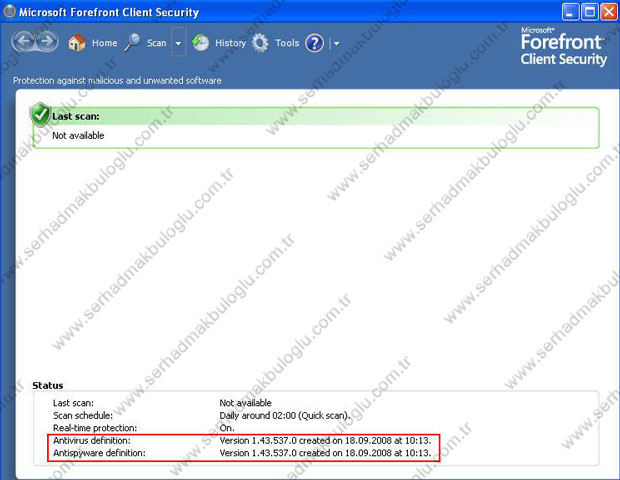Click 'Protection against malicious and unwanted software' text
The image size is (620, 480).
[x=117, y=81]
